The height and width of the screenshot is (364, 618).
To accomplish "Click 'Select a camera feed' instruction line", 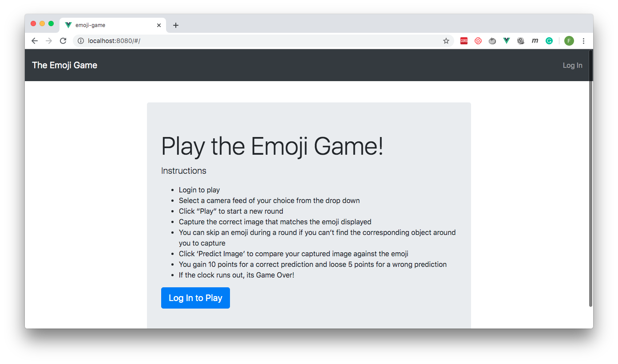I will click(x=269, y=200).
